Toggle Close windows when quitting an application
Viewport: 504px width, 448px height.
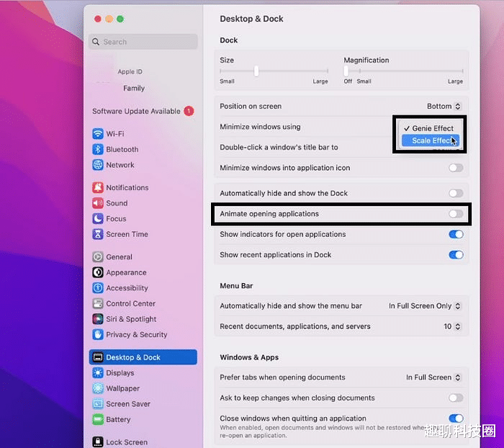click(456, 418)
